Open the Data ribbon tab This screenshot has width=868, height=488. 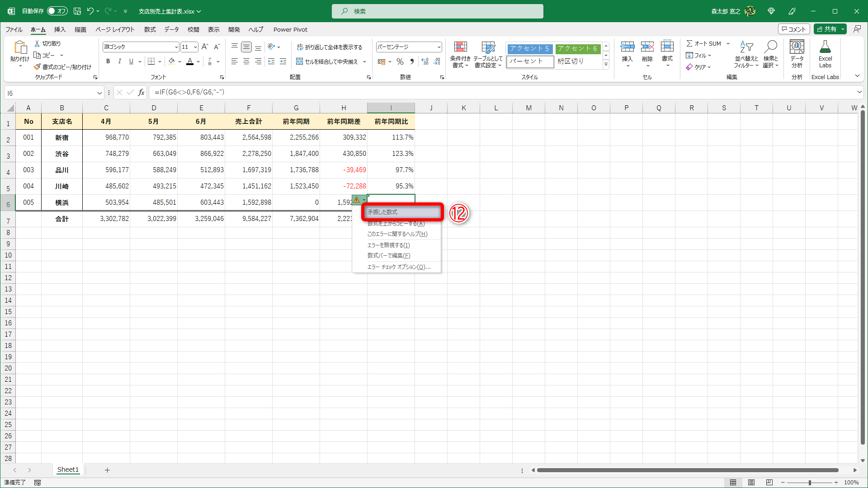[171, 29]
